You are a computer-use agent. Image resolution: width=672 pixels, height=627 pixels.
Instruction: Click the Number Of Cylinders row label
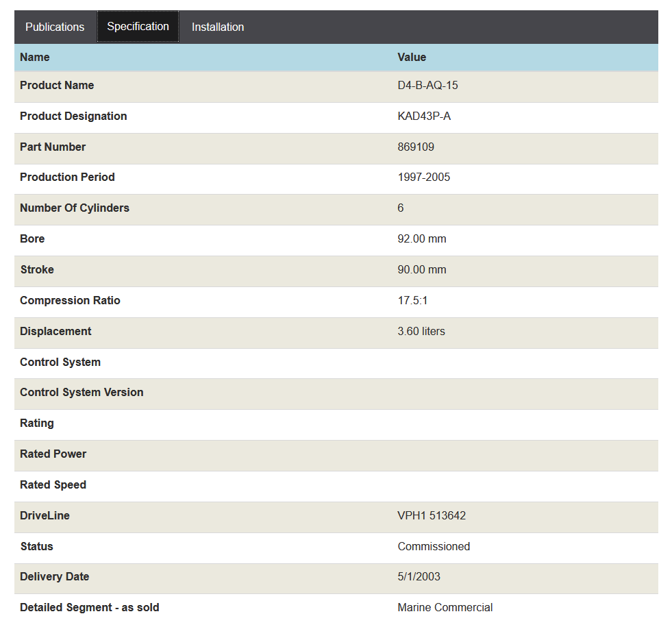pyautogui.click(x=75, y=208)
